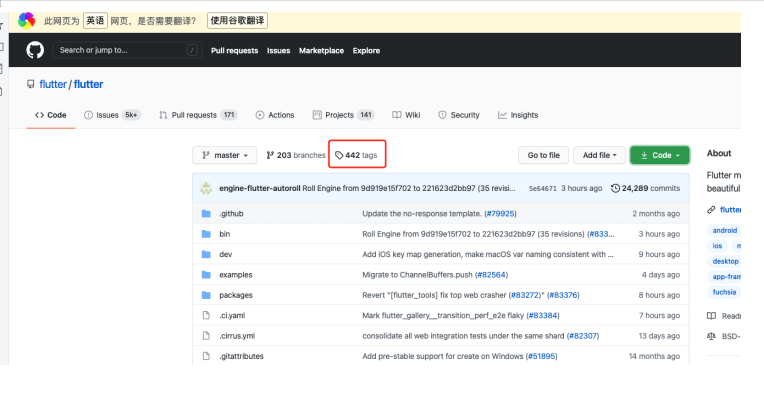This screenshot has height=404, width=764.
Task: Open the flutter repository name link
Action: [x=88, y=84]
